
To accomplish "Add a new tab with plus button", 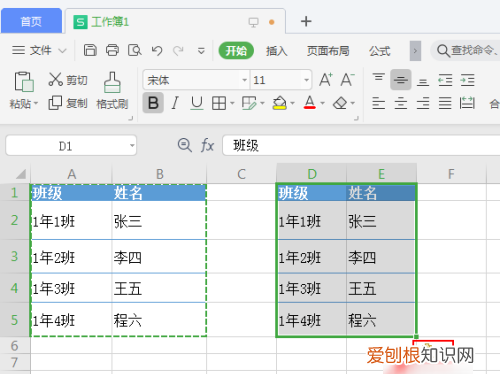I will (306, 21).
